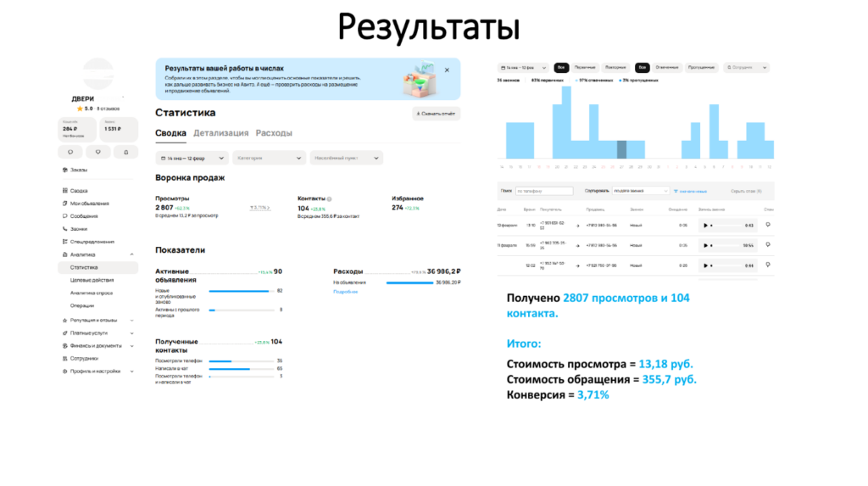This screenshot has width=868, height=486.
Task: Play the 12:02 call recording
Action: click(705, 265)
